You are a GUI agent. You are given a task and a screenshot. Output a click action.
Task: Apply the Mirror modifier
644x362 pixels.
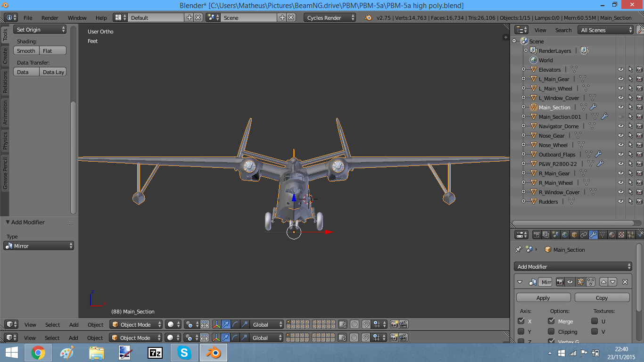tap(543, 297)
